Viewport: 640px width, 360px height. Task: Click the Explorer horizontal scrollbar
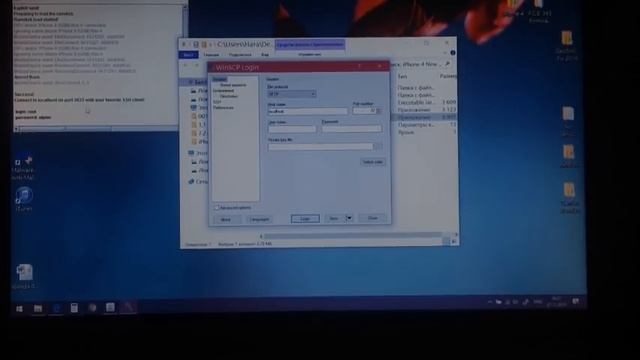[353, 236]
